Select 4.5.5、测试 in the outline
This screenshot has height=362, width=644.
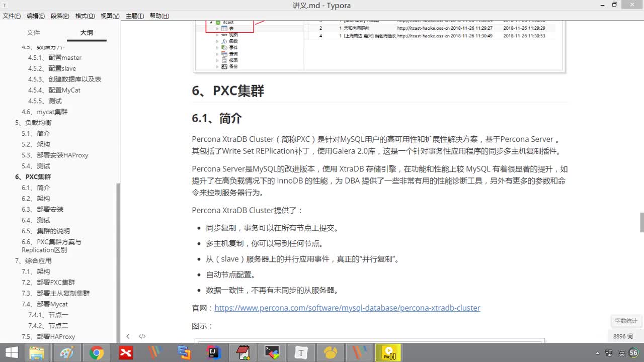click(45, 101)
